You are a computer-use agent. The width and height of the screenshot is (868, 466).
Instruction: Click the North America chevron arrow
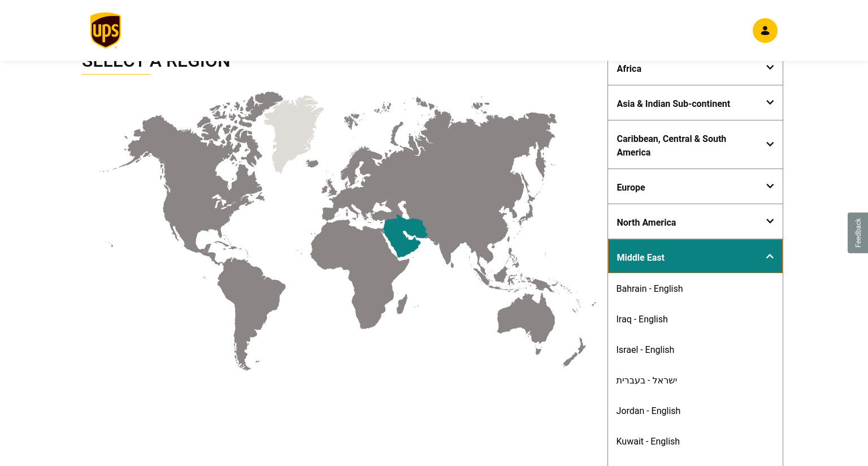coord(770,222)
